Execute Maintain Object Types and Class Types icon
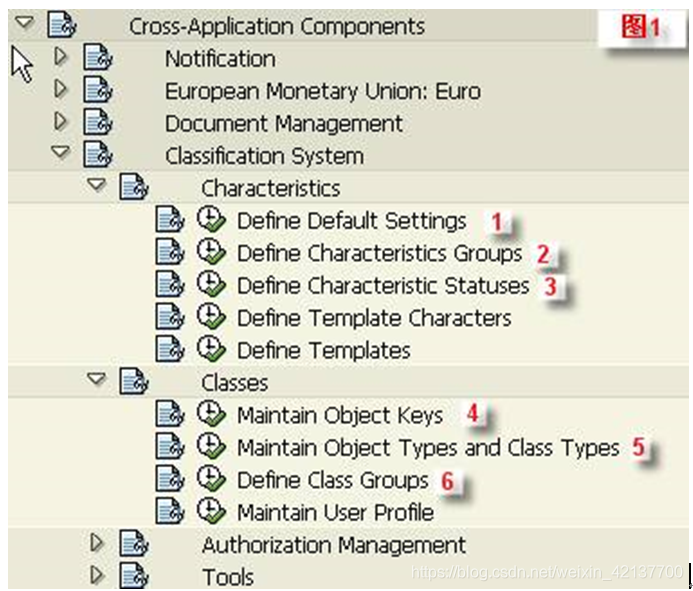 point(211,445)
